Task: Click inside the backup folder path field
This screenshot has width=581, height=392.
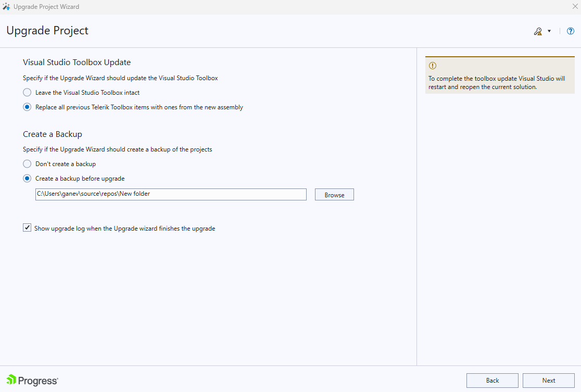Action: [171, 194]
